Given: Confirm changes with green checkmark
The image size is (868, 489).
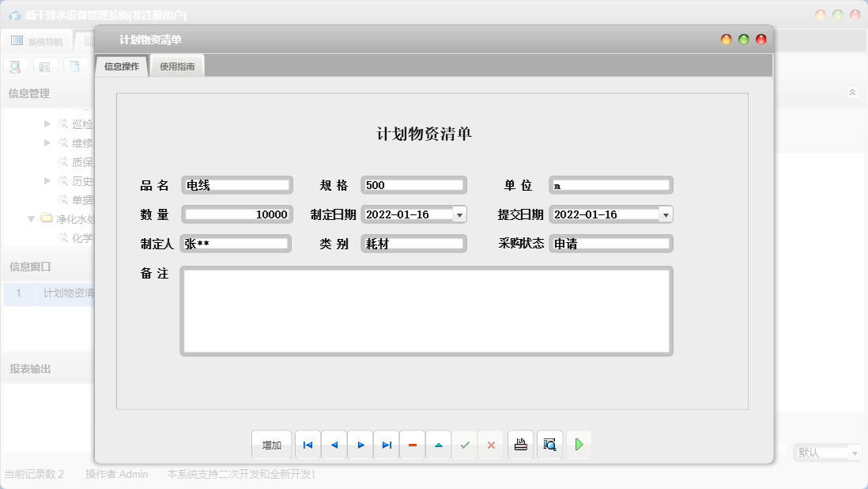Looking at the screenshot, I should [x=465, y=445].
